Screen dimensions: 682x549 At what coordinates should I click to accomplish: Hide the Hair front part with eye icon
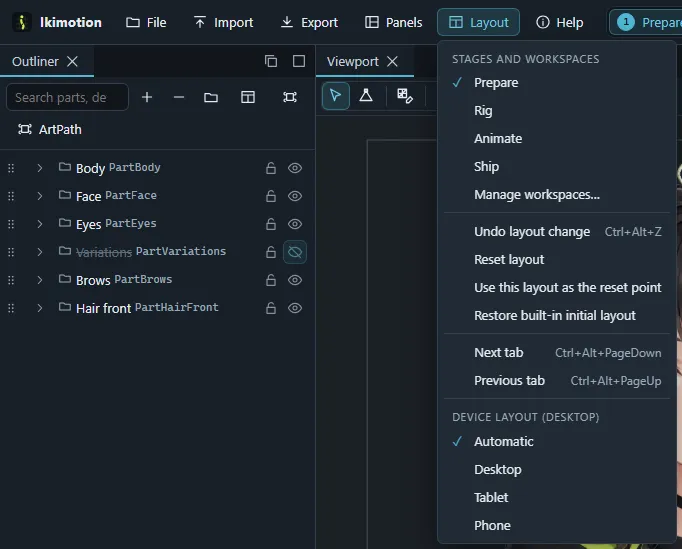tap(295, 308)
